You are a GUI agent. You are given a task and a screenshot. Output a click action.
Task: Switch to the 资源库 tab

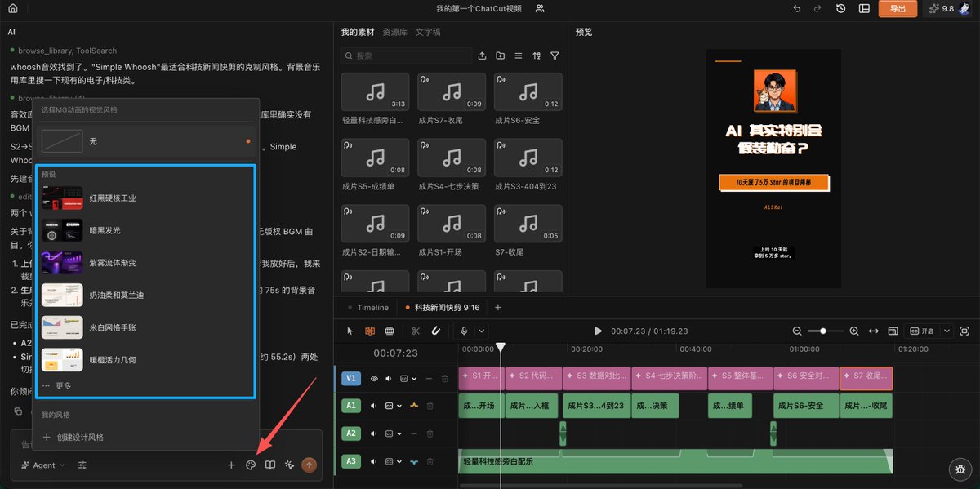[394, 32]
